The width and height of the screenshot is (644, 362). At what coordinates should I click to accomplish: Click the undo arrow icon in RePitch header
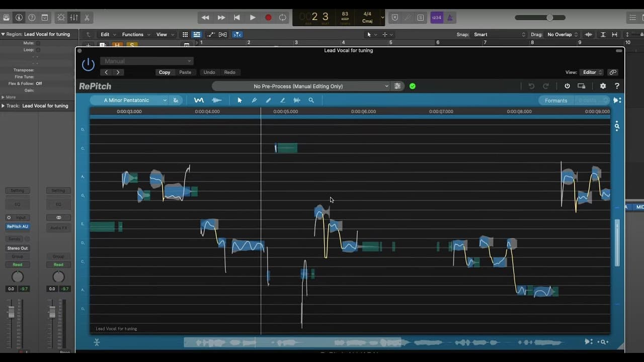click(x=531, y=85)
